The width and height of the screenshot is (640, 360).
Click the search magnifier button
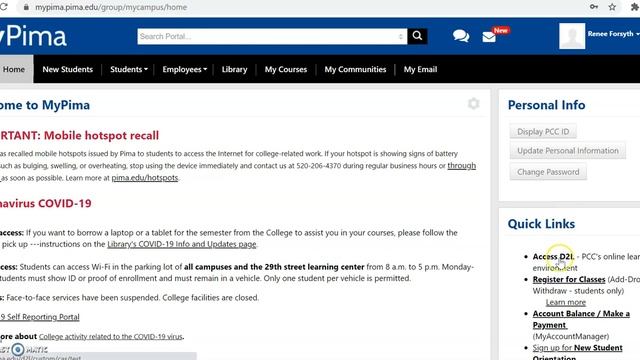pos(417,36)
